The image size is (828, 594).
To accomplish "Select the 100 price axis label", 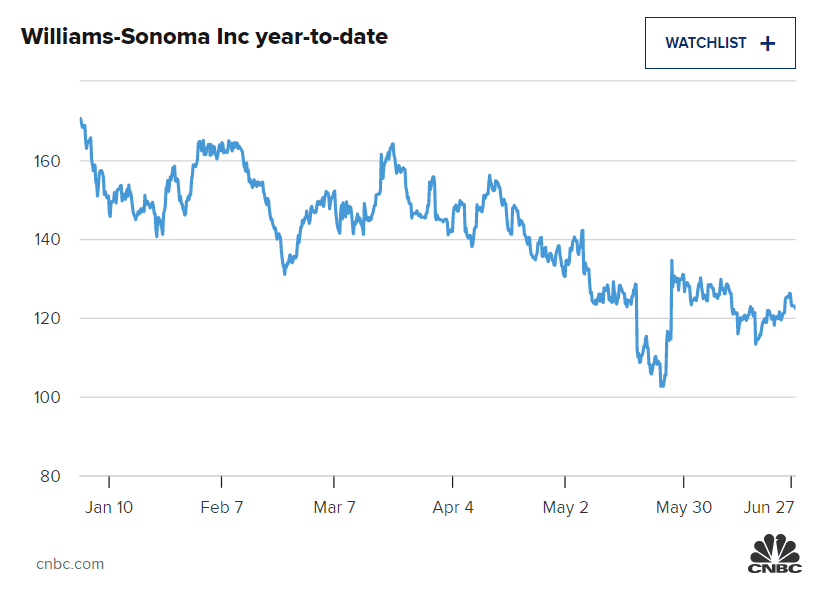I will click(x=50, y=398).
